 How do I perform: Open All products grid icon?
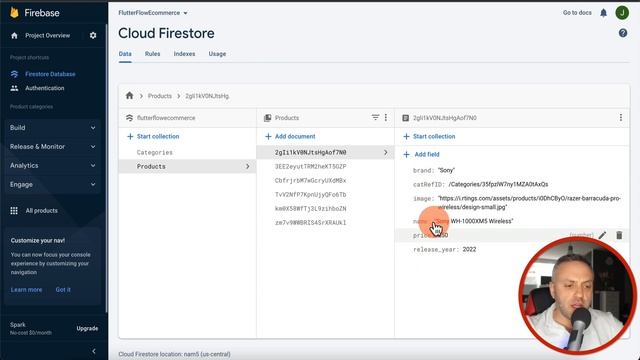click(x=14, y=211)
